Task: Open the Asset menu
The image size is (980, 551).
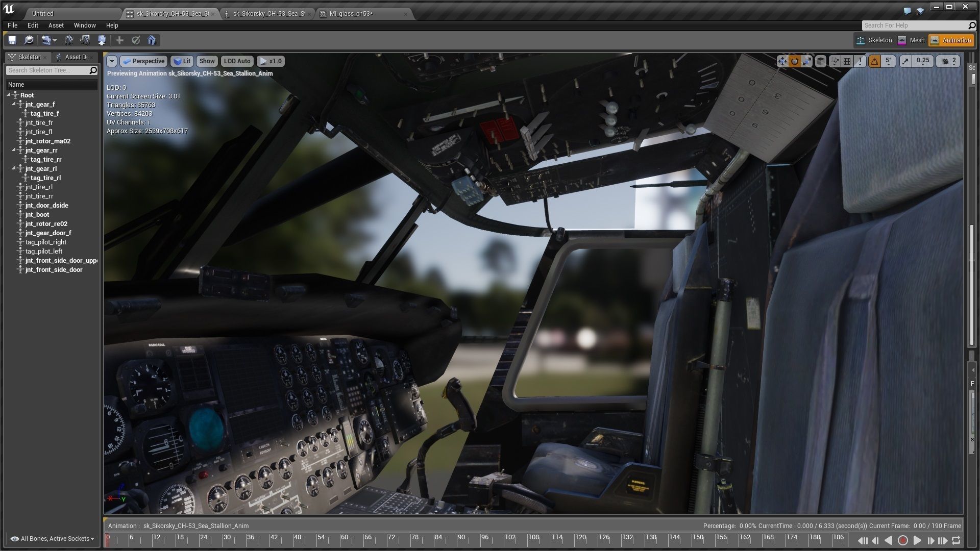Action: pyautogui.click(x=56, y=25)
